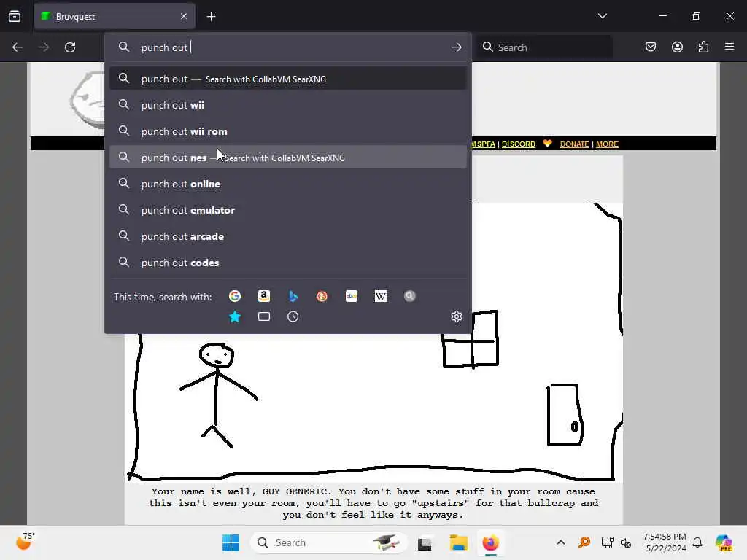Click the toolbar Search box
Viewport: 747px width, 560px height.
(544, 47)
